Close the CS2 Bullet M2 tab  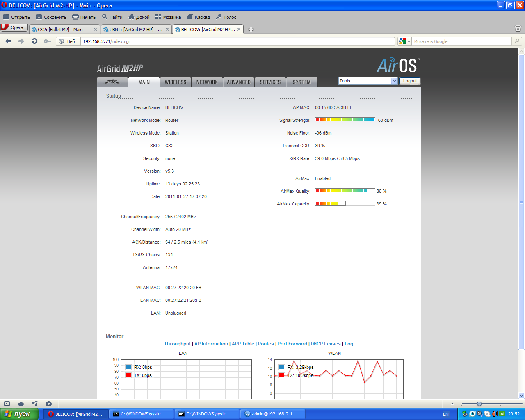tap(95, 30)
